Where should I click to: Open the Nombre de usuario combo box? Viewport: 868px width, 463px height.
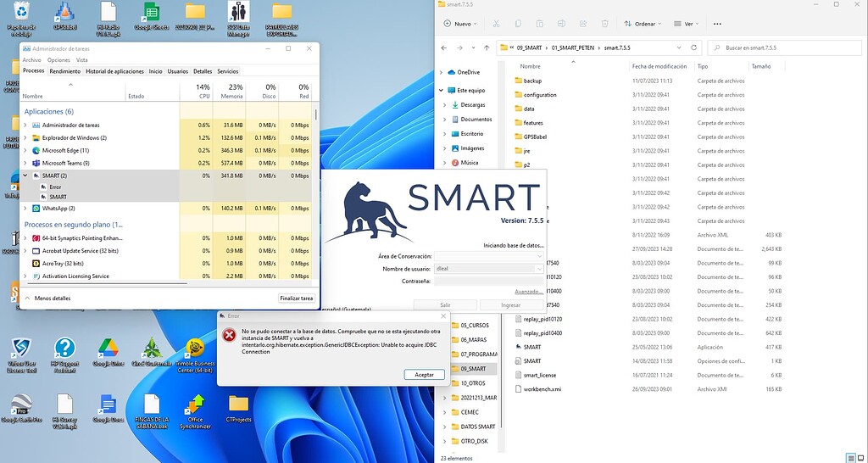(x=539, y=269)
